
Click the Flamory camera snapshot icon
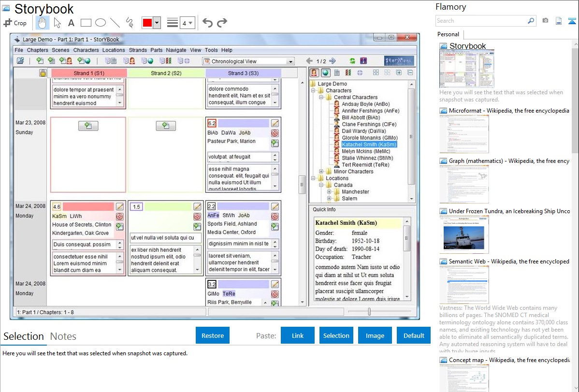[x=545, y=21]
